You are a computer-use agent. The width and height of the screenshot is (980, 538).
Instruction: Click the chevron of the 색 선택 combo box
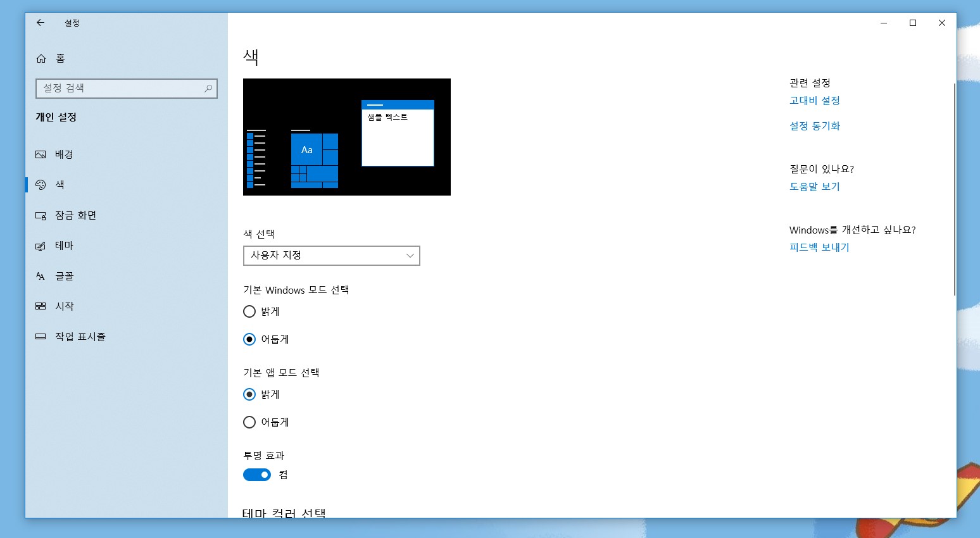410,256
